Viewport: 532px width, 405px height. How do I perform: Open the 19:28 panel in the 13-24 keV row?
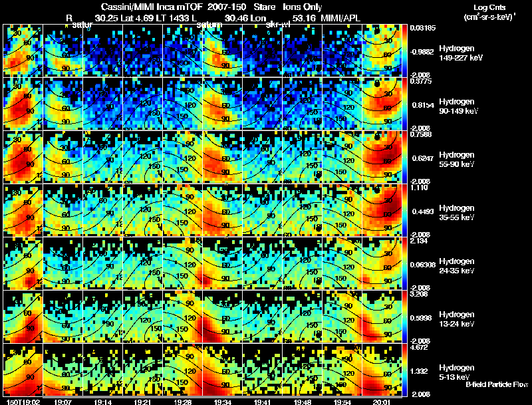[182, 317]
